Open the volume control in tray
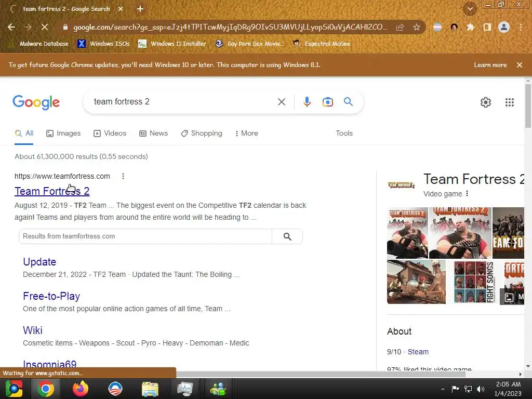Viewport: 532px width, 399px height. (x=481, y=389)
